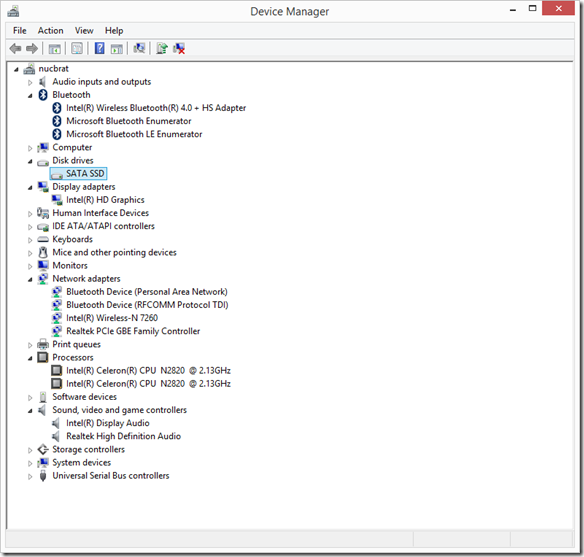Screen dimensions: 584x557
Task: Click the Uninstall device icon with the red X
Action: pyautogui.click(x=179, y=48)
